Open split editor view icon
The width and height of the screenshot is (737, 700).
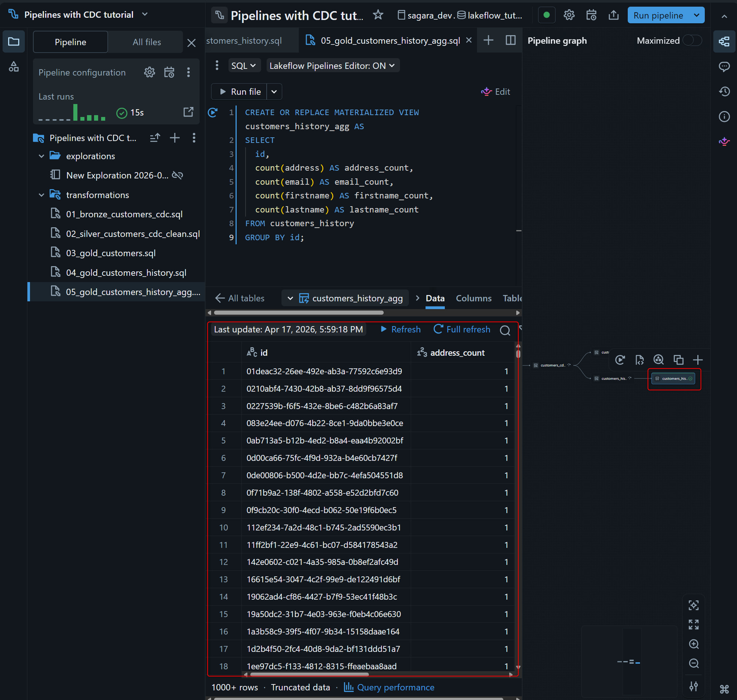coord(510,40)
